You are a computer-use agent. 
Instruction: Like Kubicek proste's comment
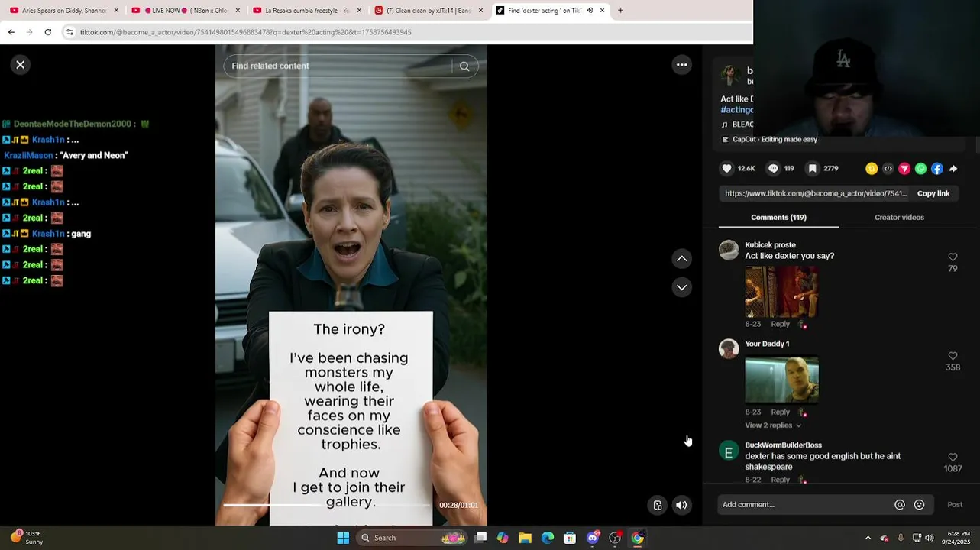point(953,257)
